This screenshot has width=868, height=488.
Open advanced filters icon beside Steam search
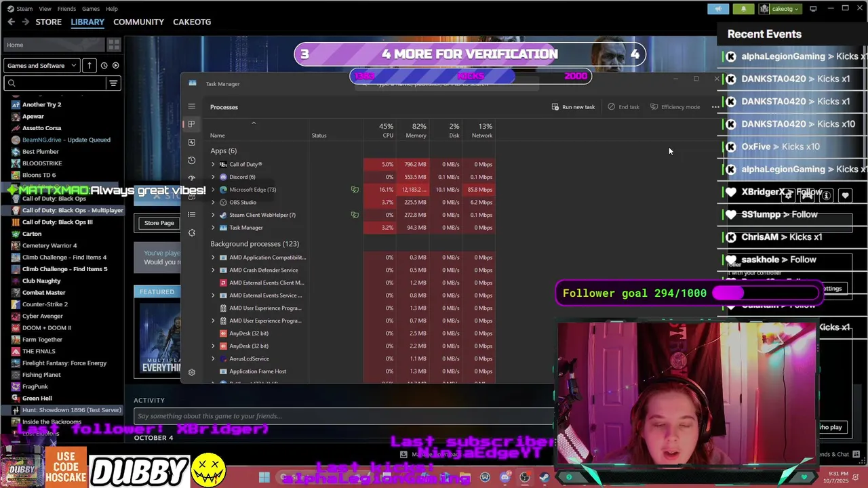click(113, 83)
